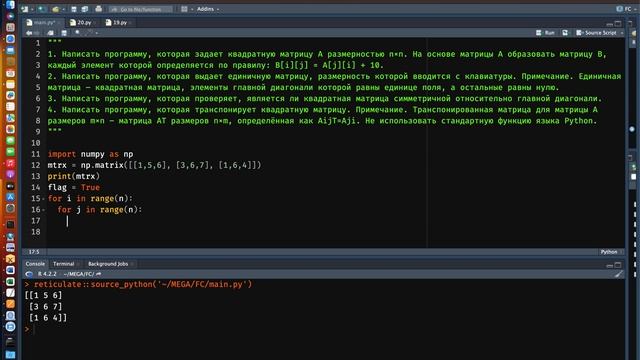
Task: Click the Find/Replace magnifier icon
Action: pyautogui.click(x=78, y=33)
